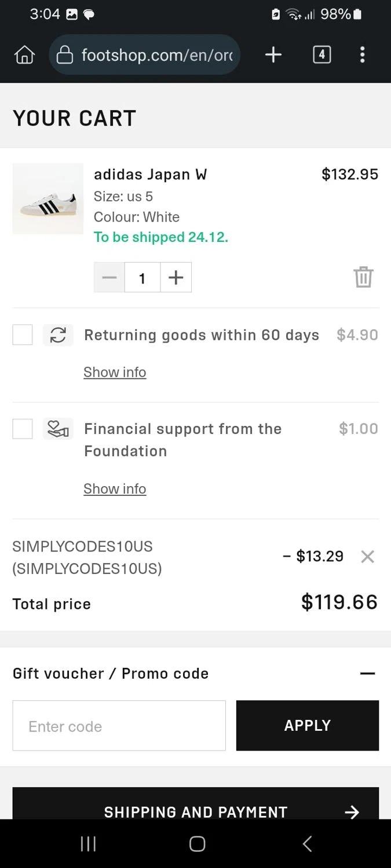Focus the Enter code input field
This screenshot has height=868, width=391.
119,726
